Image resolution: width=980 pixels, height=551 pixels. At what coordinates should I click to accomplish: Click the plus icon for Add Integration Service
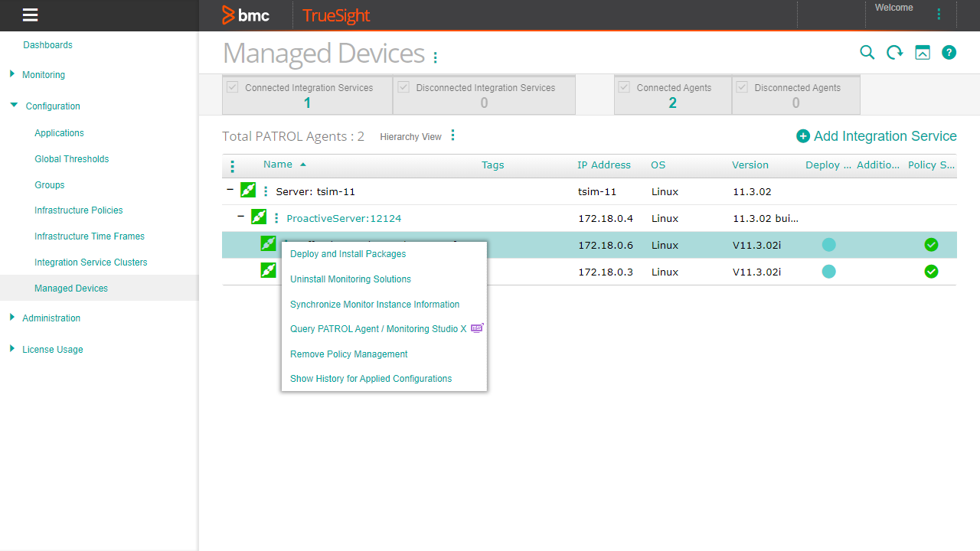[x=803, y=136]
